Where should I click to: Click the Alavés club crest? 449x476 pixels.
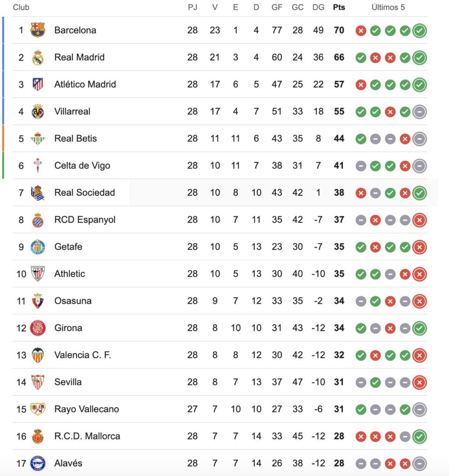[38, 463]
